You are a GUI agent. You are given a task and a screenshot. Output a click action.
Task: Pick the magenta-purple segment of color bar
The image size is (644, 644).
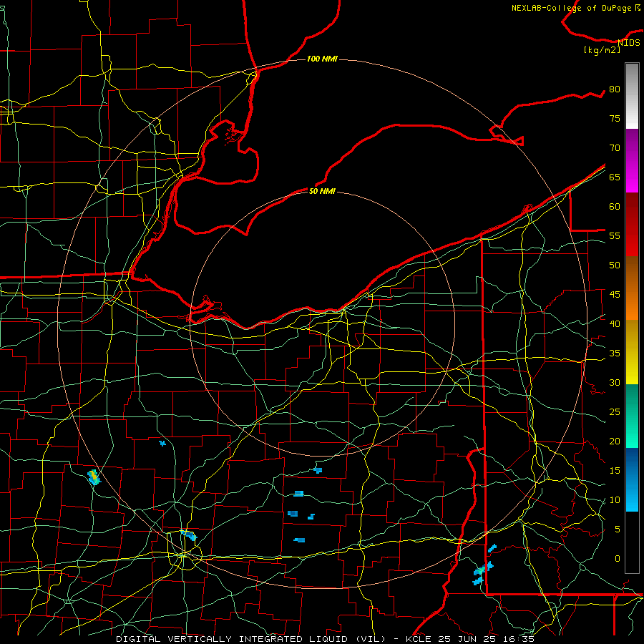(x=632, y=160)
